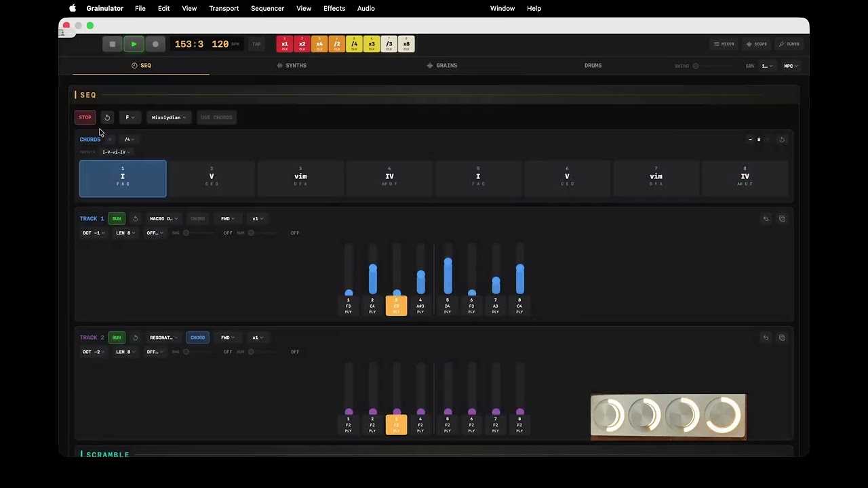Switch to the SEQ tab

[x=141, y=66]
